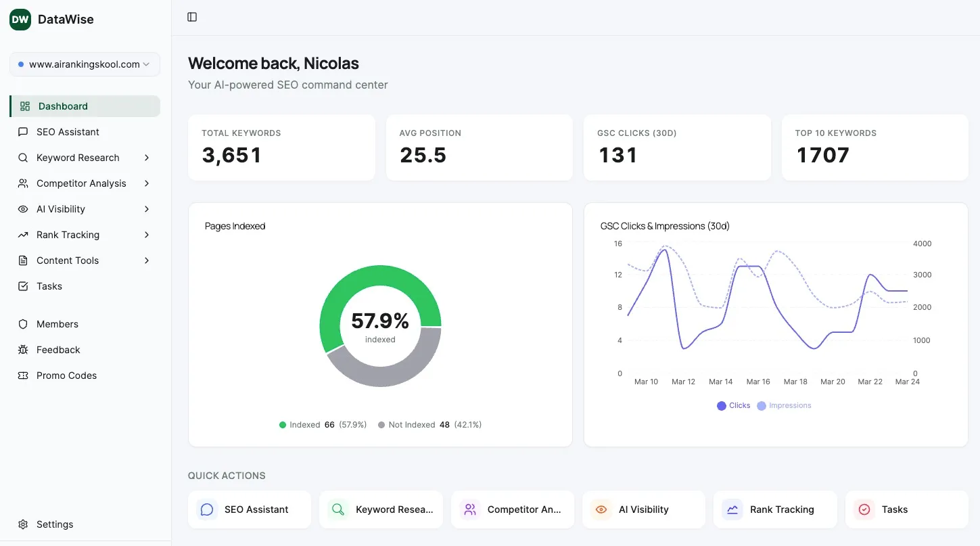Open the www.airankingskool.com site selector dropdown
This screenshot has width=980, height=546.
pyautogui.click(x=85, y=64)
